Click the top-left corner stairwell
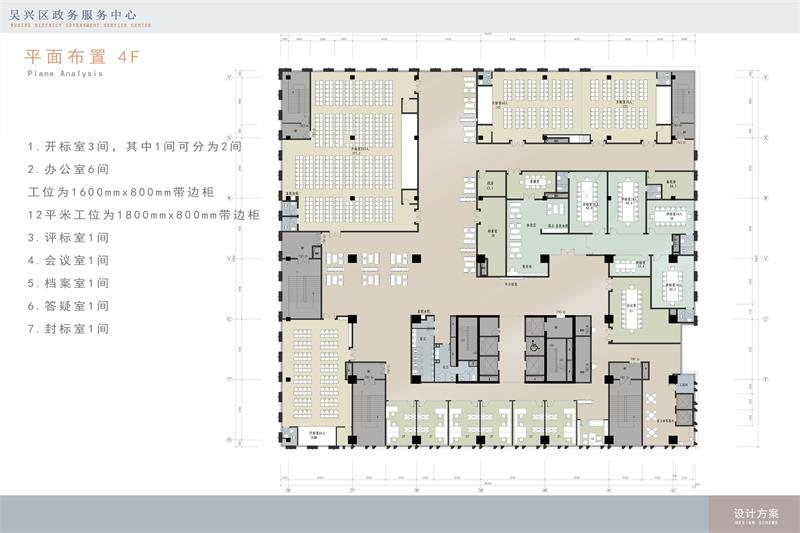The image size is (800, 533). [x=296, y=106]
